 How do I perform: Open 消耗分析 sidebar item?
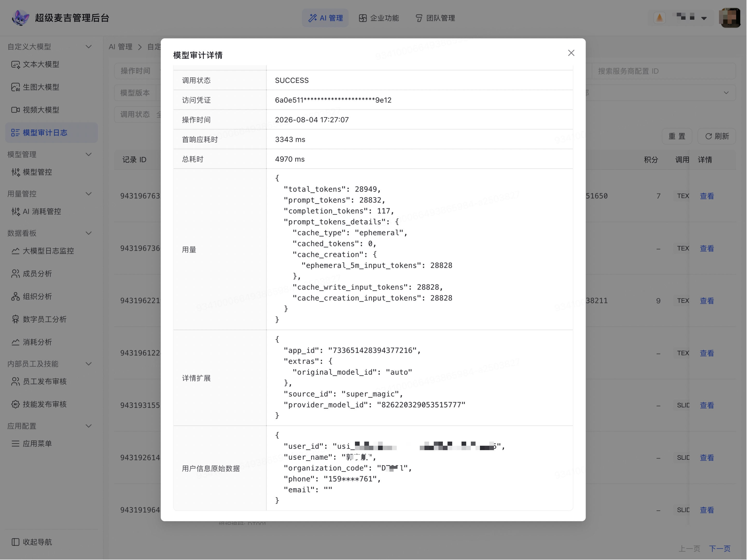coord(51,342)
